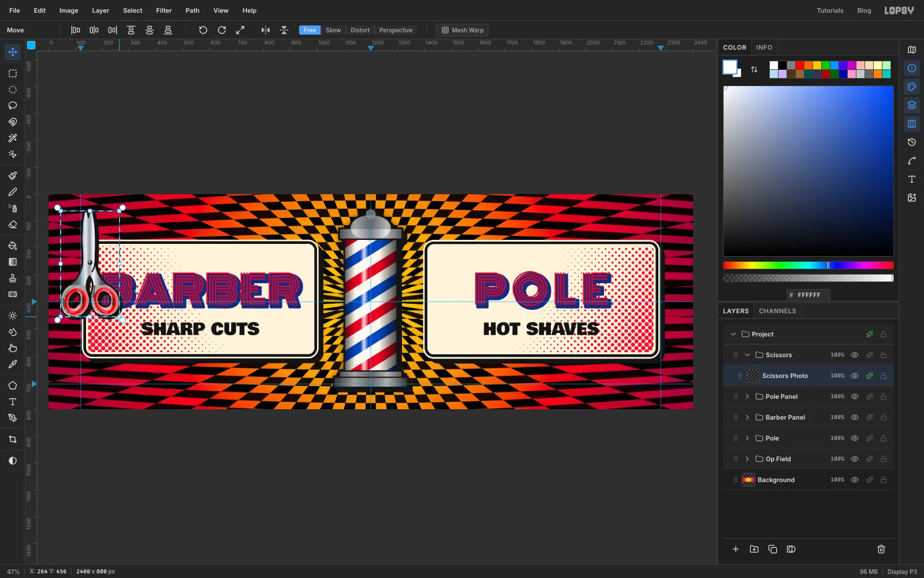Choose the Lasso selection tool
The width and height of the screenshot is (924, 578).
[13, 106]
